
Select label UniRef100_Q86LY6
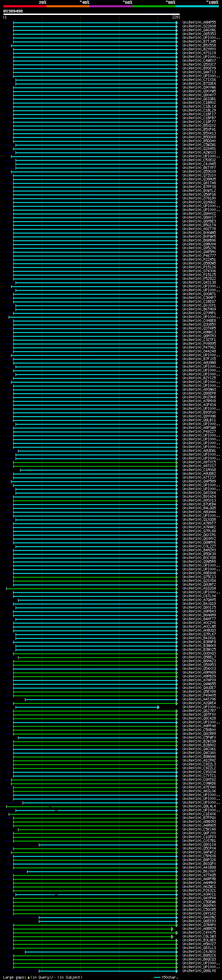pyautogui.click(x=199, y=971)
